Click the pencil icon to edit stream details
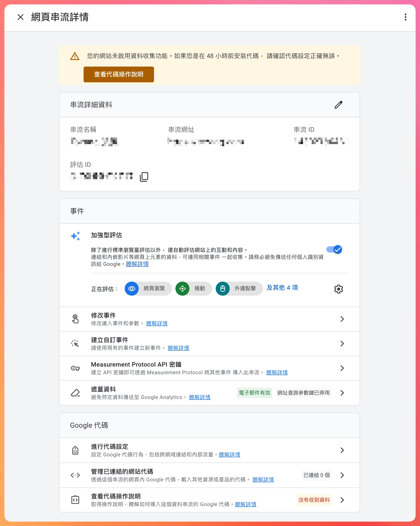This screenshot has width=420, height=526. pos(338,105)
